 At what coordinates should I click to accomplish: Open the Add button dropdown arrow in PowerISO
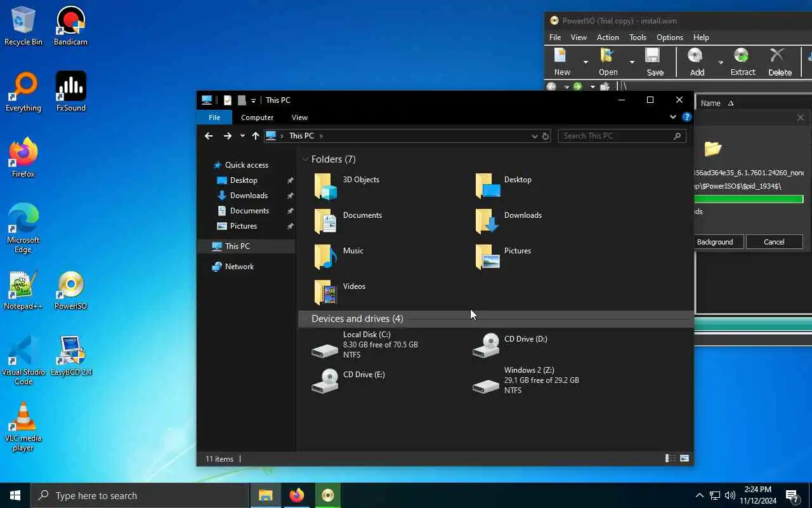click(x=721, y=62)
